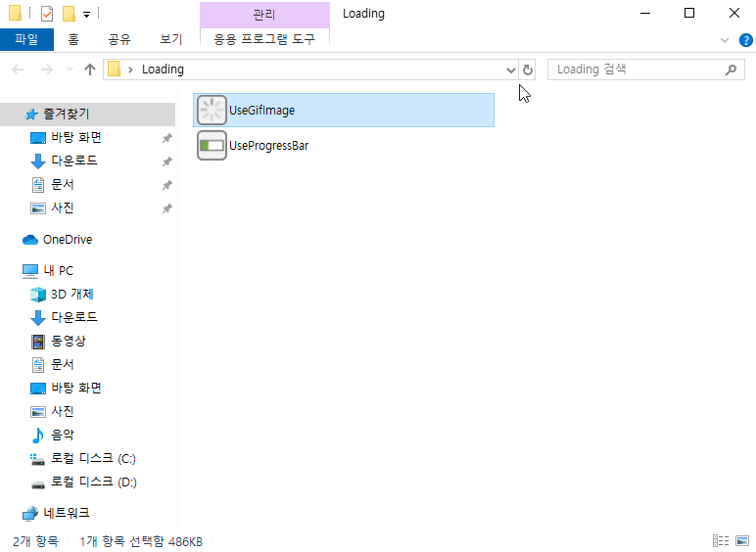Viewport: 756px width, 552px height.
Task: Maximize the Loading window
Action: [x=689, y=14]
